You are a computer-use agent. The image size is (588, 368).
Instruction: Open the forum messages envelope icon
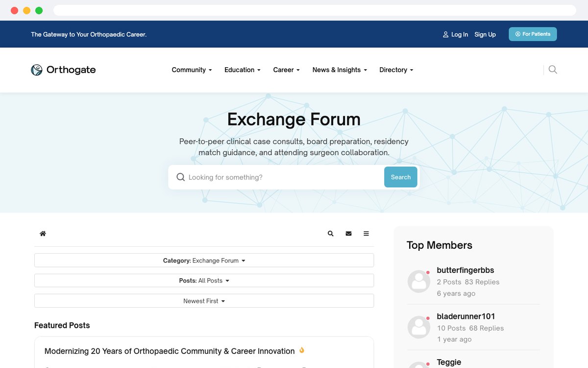(x=348, y=234)
